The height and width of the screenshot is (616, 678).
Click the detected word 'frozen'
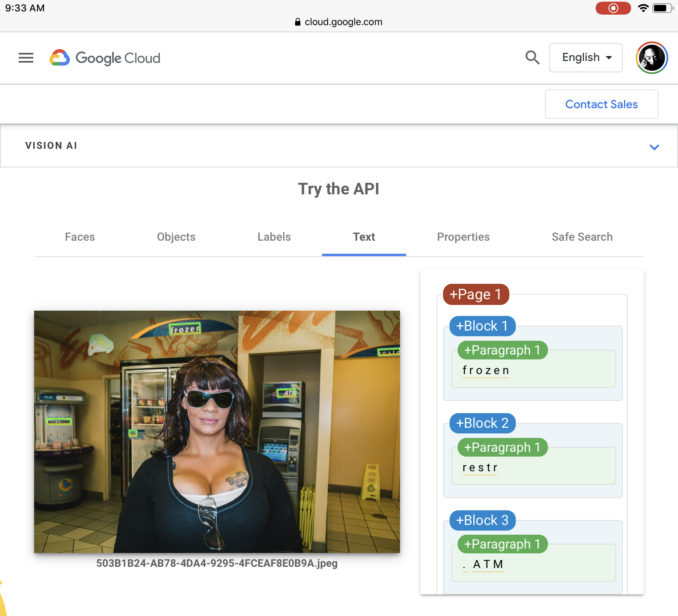click(486, 370)
